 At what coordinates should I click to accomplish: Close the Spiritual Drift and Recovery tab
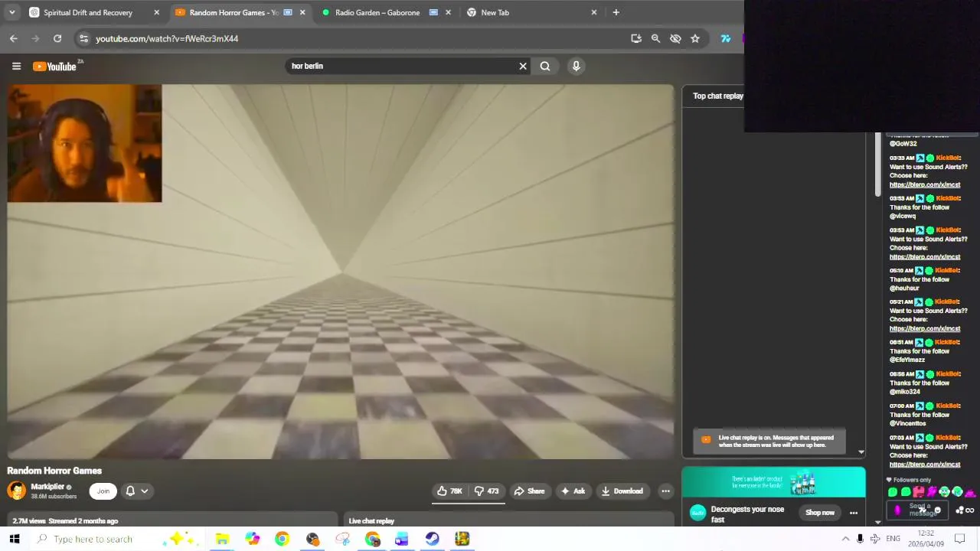[x=156, y=12]
